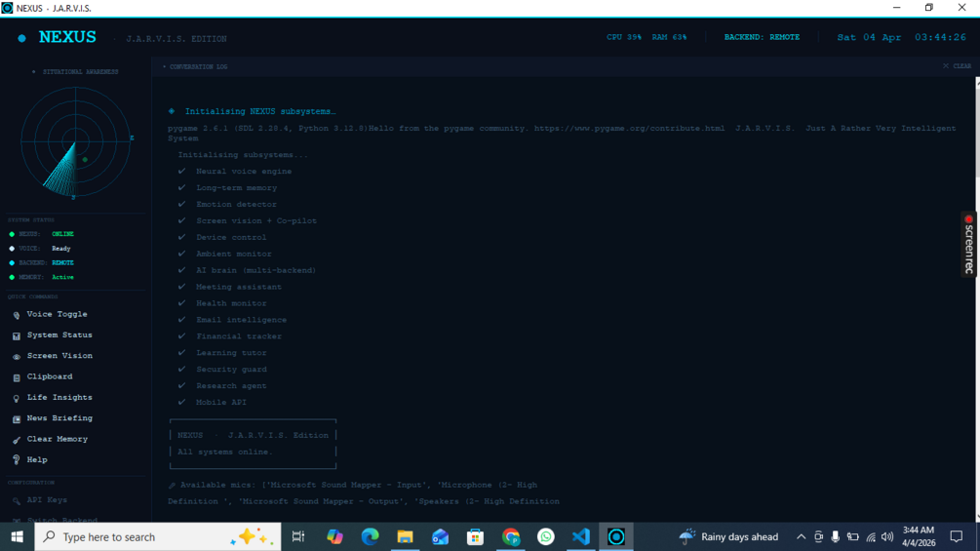Open Microsoft Copilot from the taskbar
The image size is (980, 551).
click(334, 536)
